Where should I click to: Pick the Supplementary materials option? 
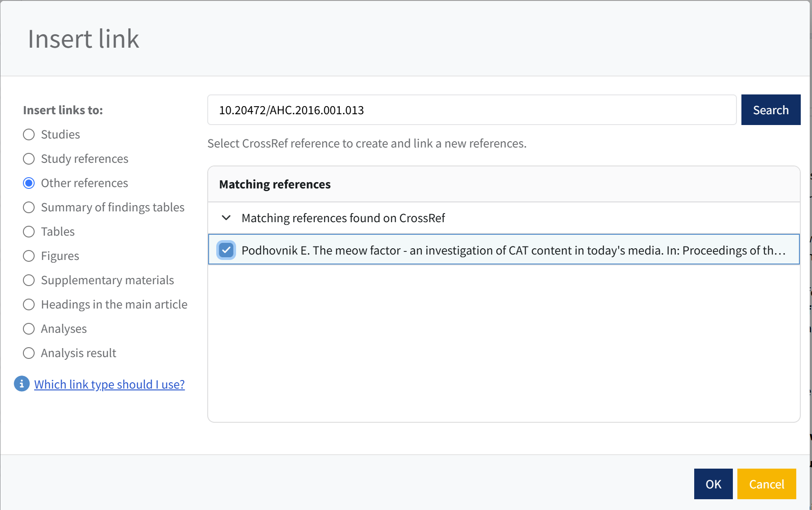click(29, 280)
